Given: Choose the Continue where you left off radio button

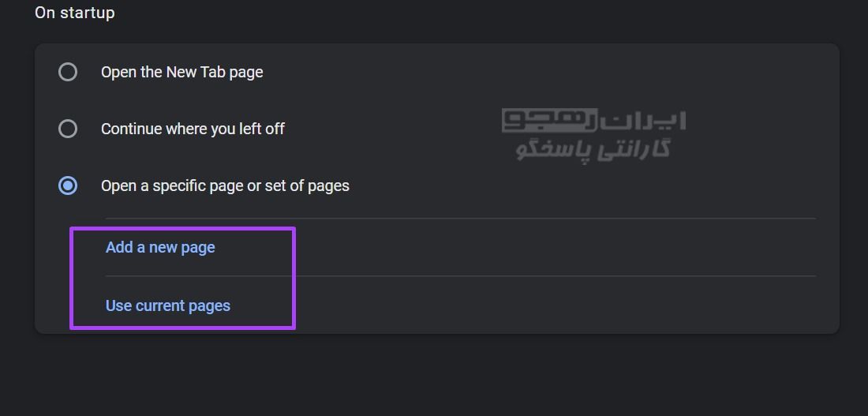Looking at the screenshot, I should (x=68, y=129).
